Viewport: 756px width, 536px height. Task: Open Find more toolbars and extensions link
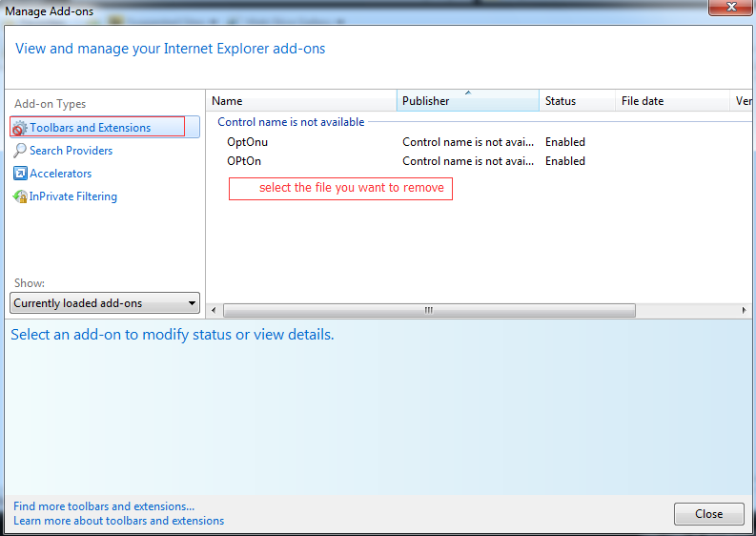tap(104, 506)
